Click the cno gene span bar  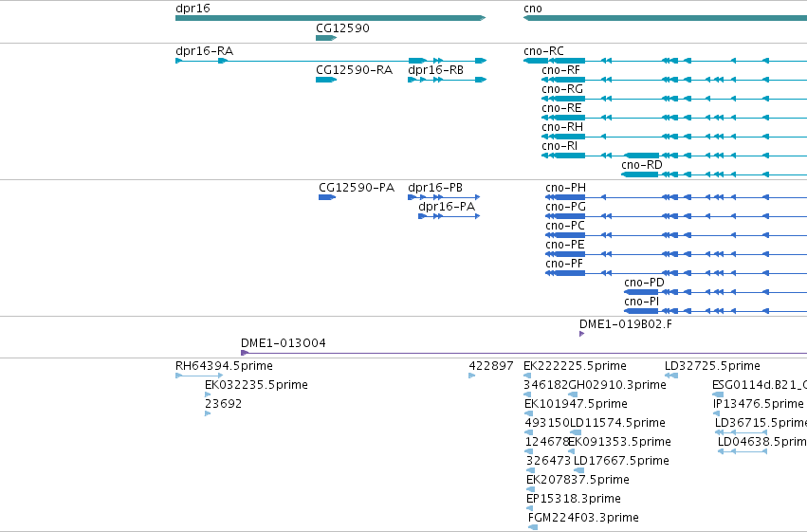[665, 18]
